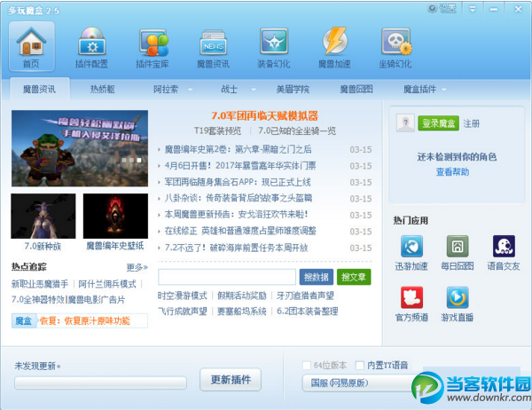Expand the 阿拉索 server tab arrow

(191, 90)
